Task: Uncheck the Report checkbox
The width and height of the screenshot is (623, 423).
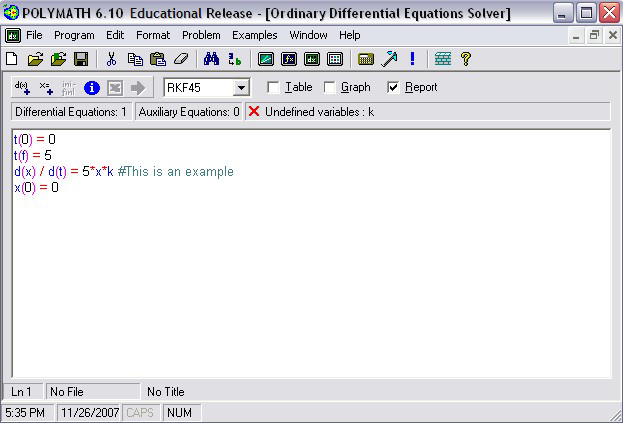Action: (393, 87)
